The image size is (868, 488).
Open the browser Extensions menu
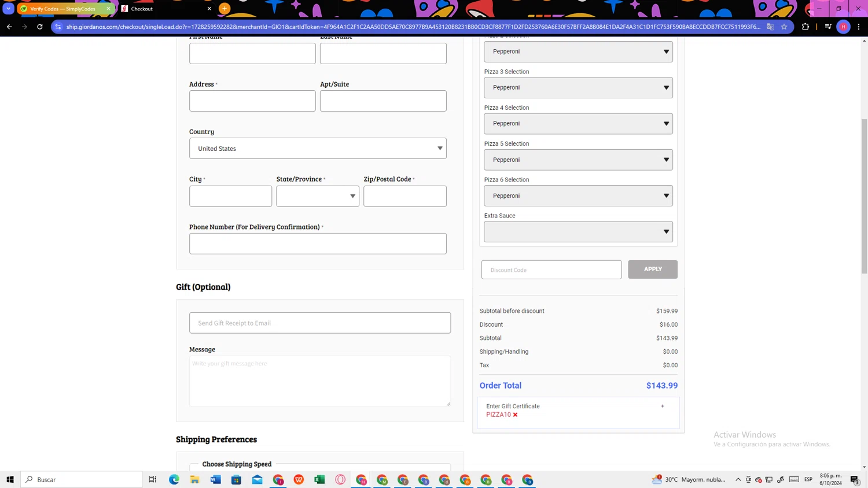pos(806,27)
